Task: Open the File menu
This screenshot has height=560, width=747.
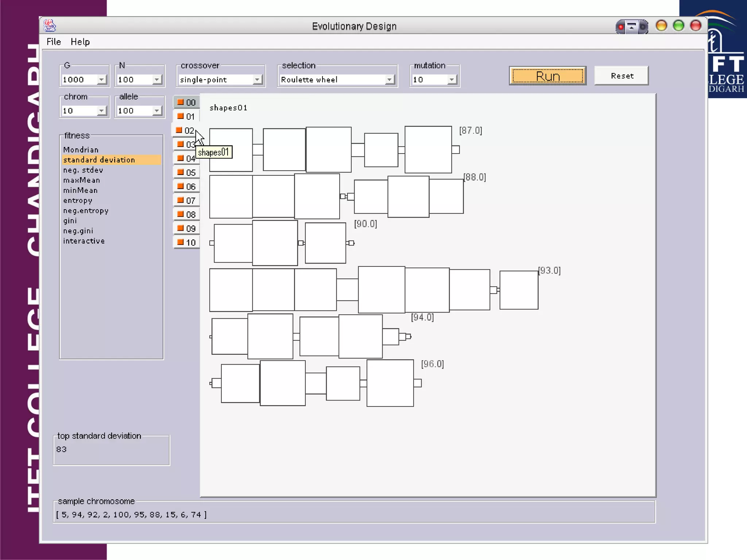Action: 54,42
